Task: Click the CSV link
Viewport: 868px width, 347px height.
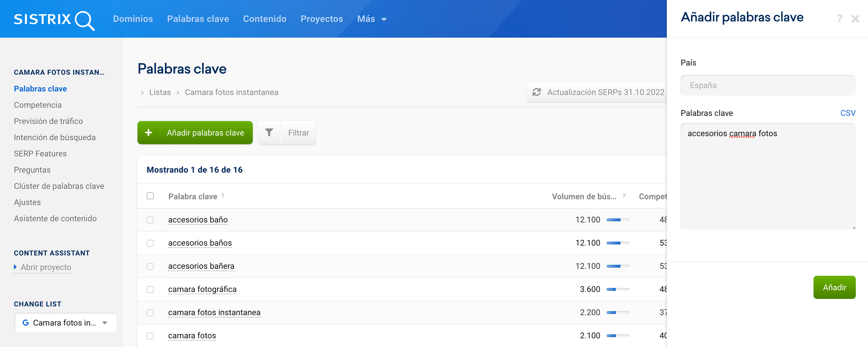Action: 847,113
